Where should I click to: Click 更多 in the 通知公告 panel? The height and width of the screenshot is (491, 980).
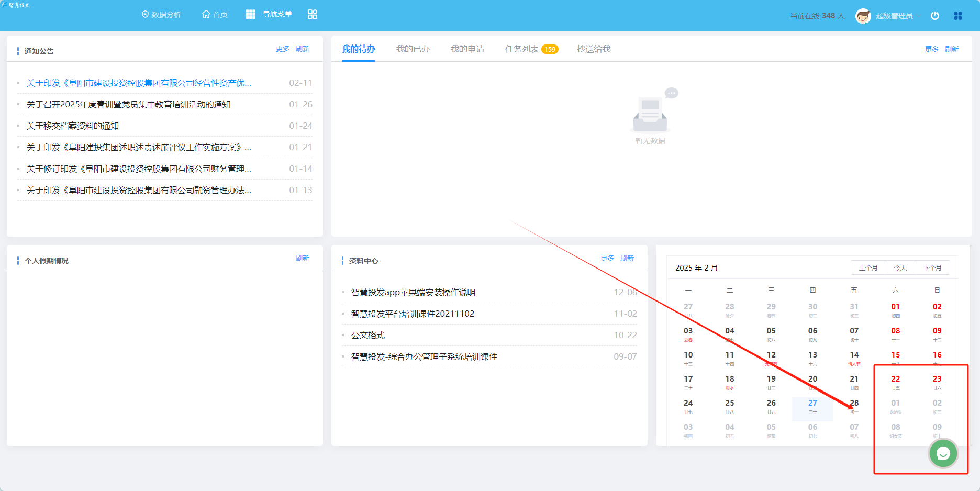[283, 49]
